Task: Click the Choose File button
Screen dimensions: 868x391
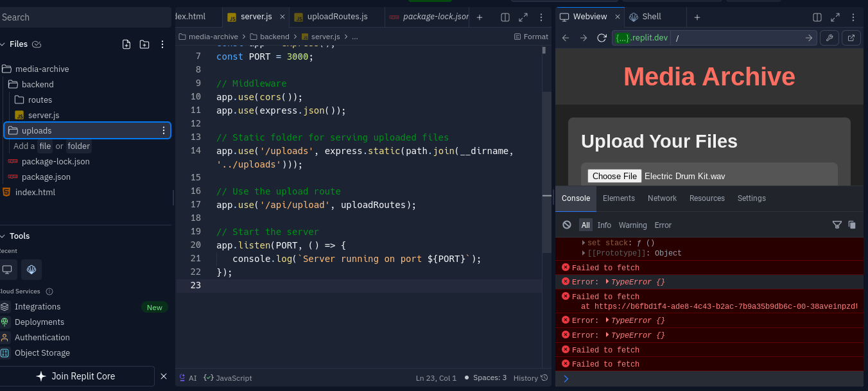Action: 614,176
